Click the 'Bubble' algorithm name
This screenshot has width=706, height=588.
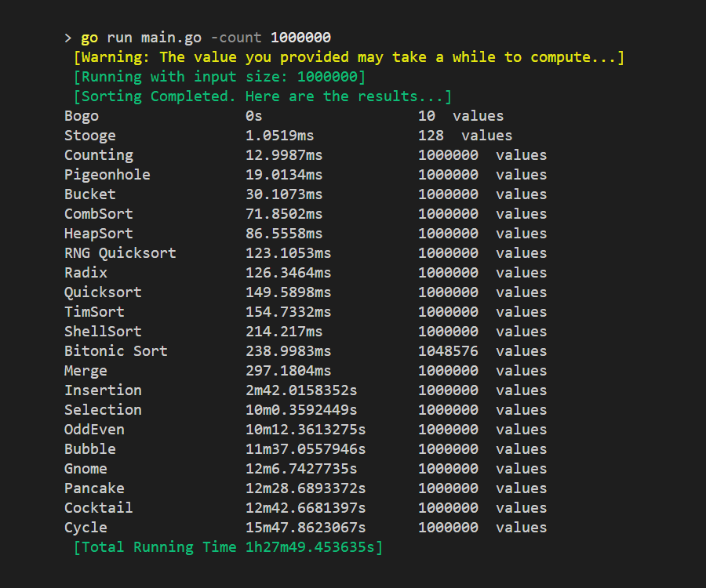tap(90, 449)
